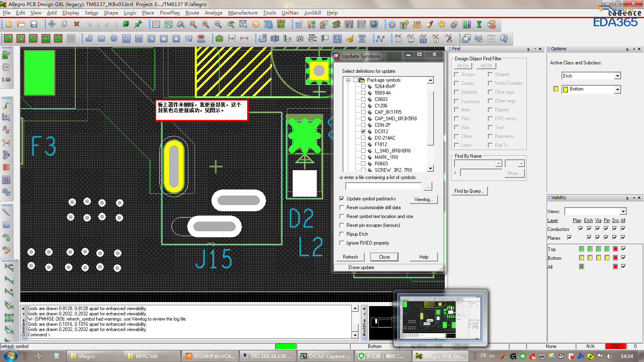Click the Zoom In magnifier icon
Viewport: 644px width, 362px height.
point(206,25)
